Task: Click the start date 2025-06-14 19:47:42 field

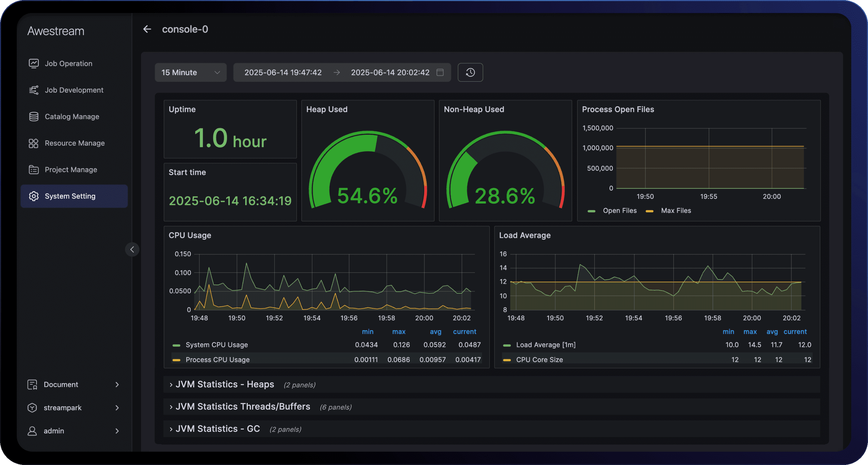Action: pyautogui.click(x=283, y=72)
